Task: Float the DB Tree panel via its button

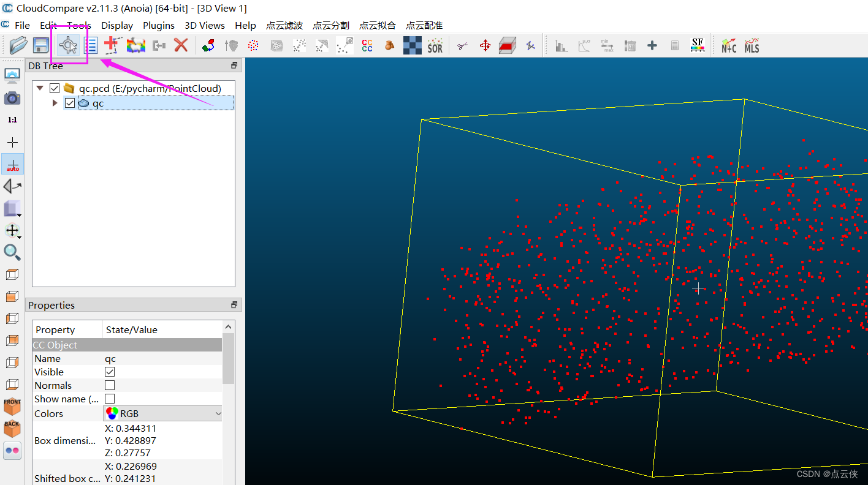Action: pyautogui.click(x=234, y=66)
